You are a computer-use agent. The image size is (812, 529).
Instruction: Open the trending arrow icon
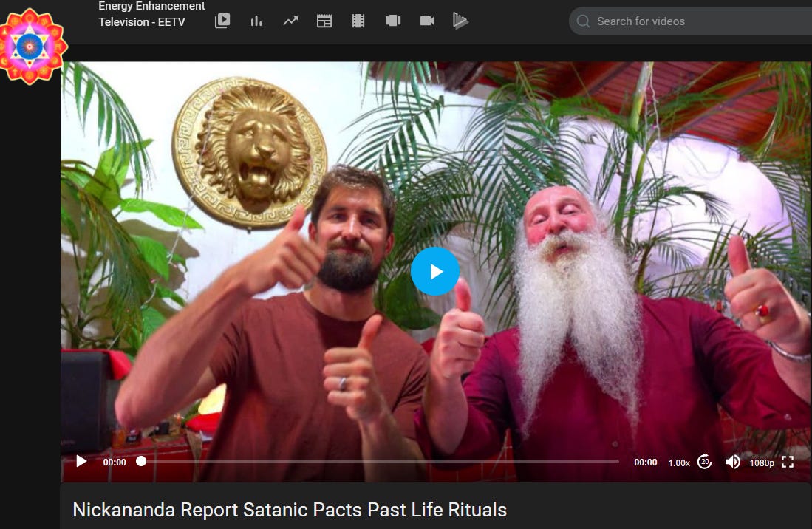click(290, 21)
